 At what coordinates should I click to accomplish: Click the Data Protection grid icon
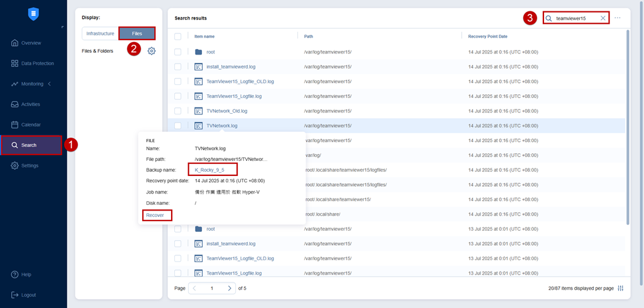(x=15, y=63)
